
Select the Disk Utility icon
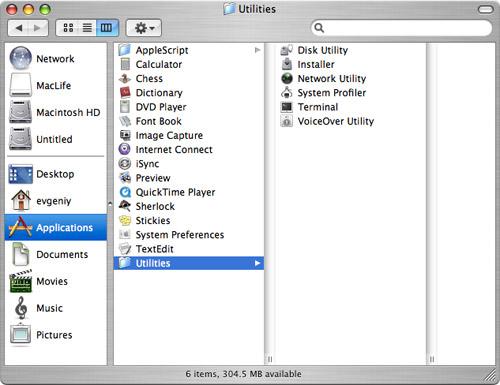(x=287, y=50)
